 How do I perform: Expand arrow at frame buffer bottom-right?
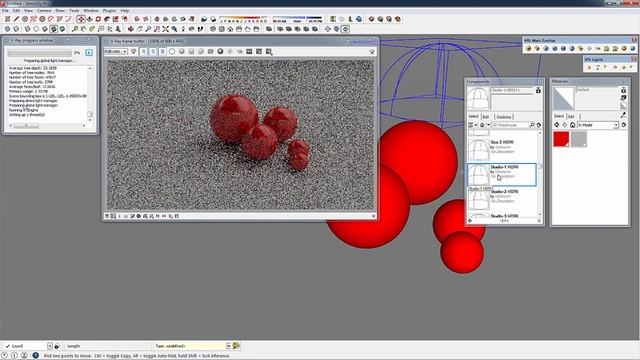pos(373,216)
